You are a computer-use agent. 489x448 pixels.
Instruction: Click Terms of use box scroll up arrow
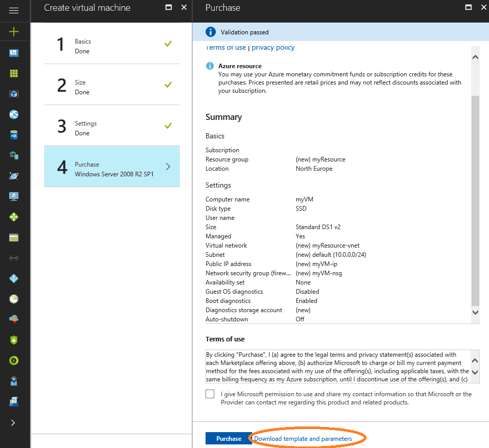point(475,361)
